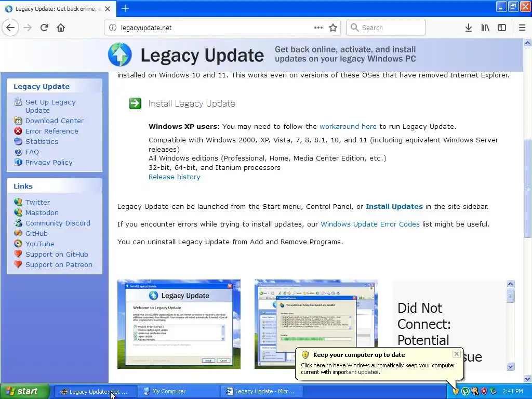
Task: Click the red security shield tray icon
Action: [484, 391]
